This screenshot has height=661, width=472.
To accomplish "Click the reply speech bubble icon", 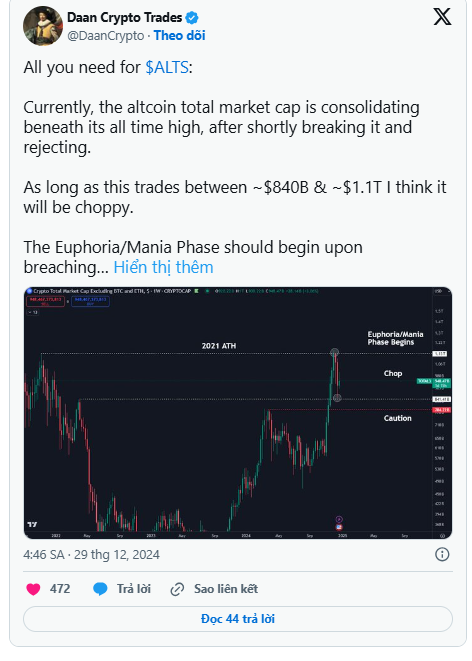I will pos(100,589).
